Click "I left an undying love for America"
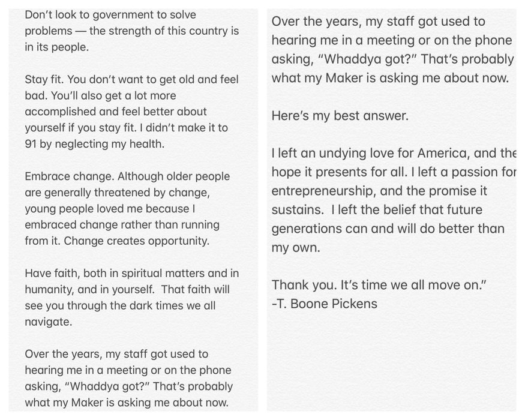The height and width of the screenshot is (420, 525). 370,155
